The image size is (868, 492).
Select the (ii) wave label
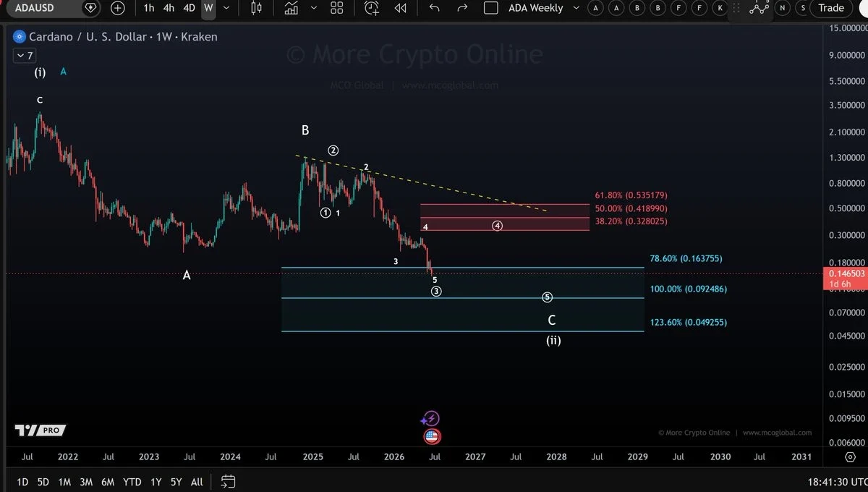click(553, 340)
